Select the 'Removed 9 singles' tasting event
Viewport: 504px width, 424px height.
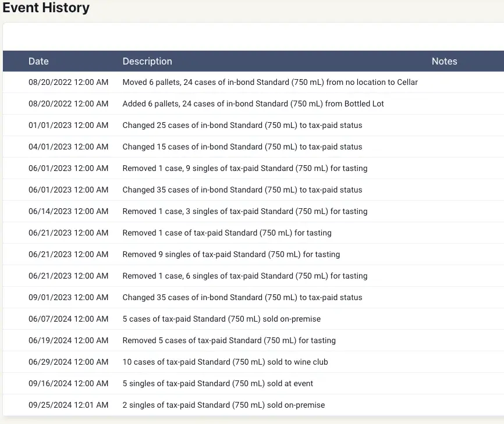click(231, 254)
